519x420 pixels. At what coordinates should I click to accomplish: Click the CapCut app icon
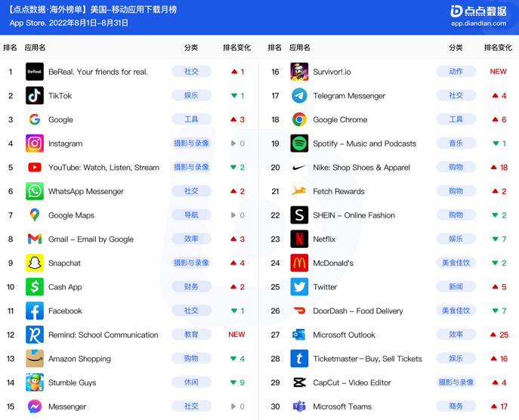pos(299,382)
